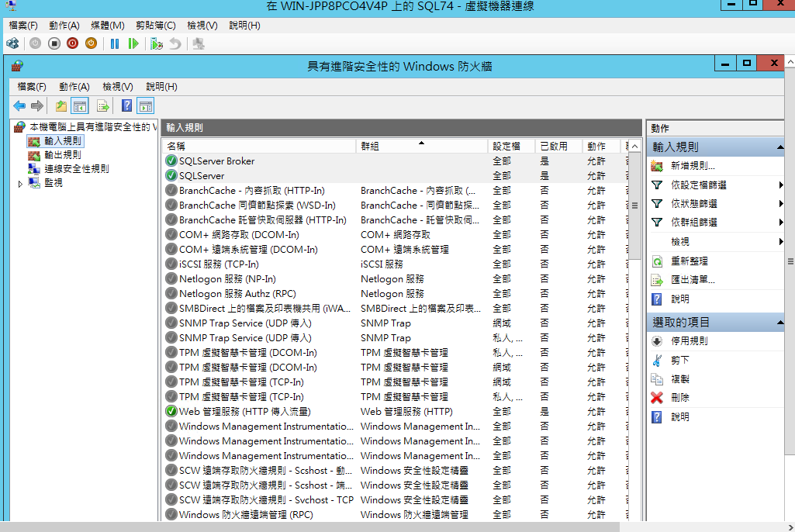Toggle show/hide console tree icon
The width and height of the screenshot is (795, 532).
[x=80, y=106]
